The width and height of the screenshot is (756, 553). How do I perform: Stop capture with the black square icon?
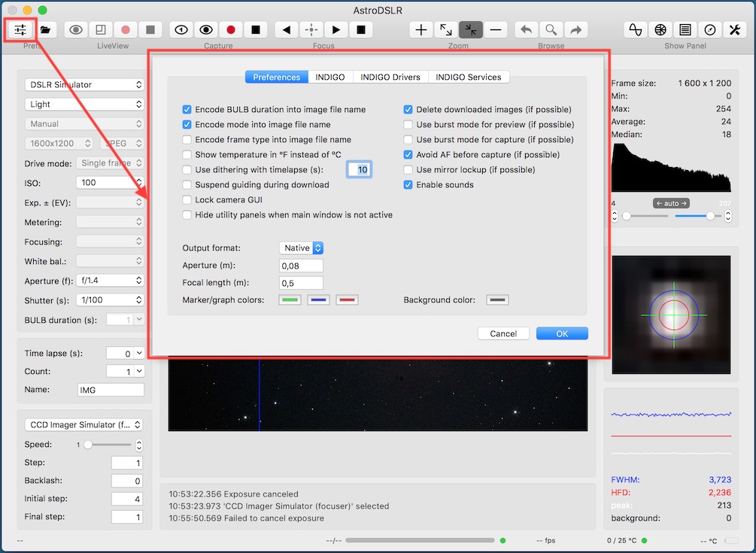(x=256, y=30)
